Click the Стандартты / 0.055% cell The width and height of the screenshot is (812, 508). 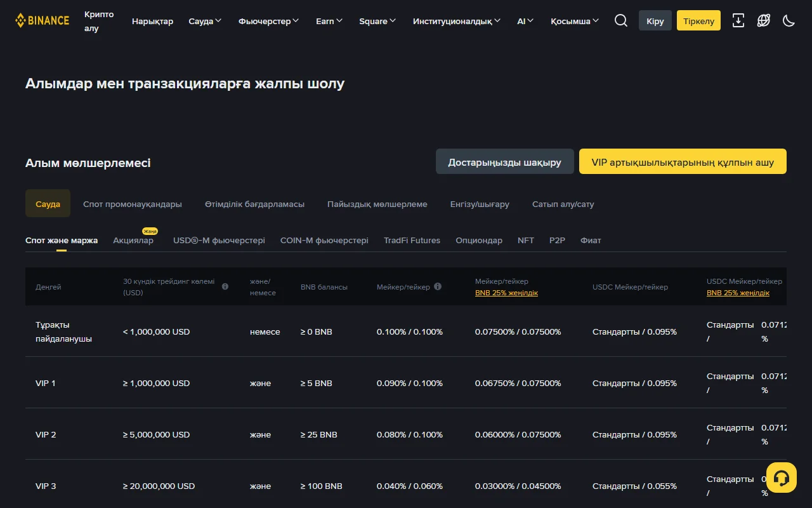tap(634, 486)
